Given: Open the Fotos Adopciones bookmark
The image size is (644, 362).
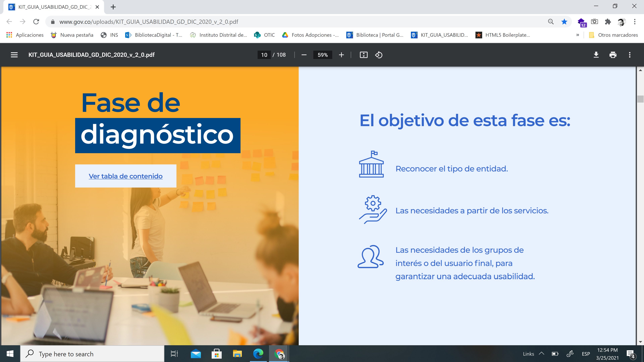Looking at the screenshot, I should [310, 35].
